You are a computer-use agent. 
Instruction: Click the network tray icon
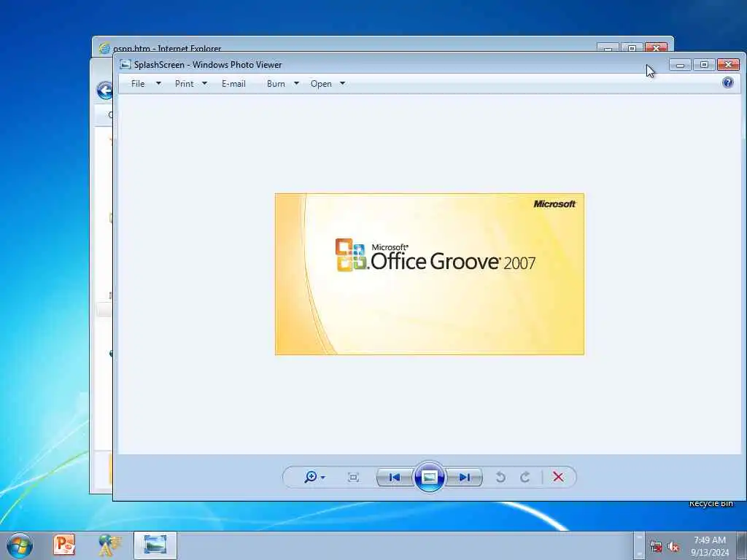tap(656, 547)
